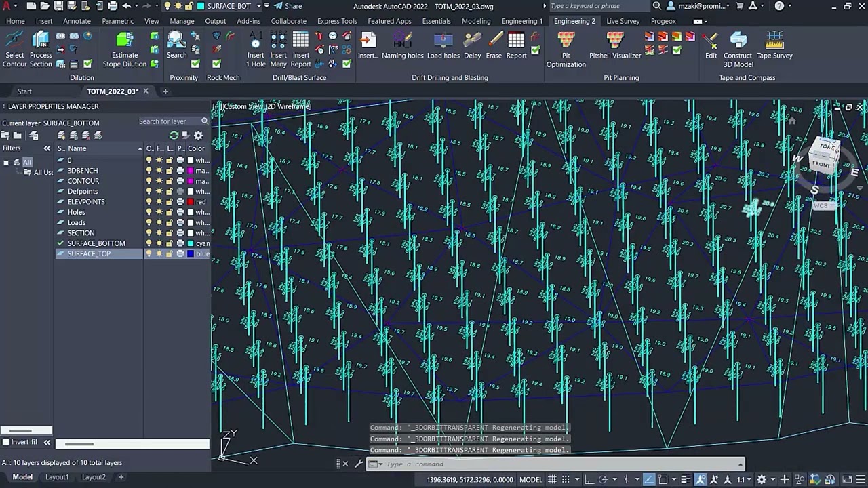The width and height of the screenshot is (868, 488).
Task: Switch to the Layout1 tab
Action: [57, 477]
